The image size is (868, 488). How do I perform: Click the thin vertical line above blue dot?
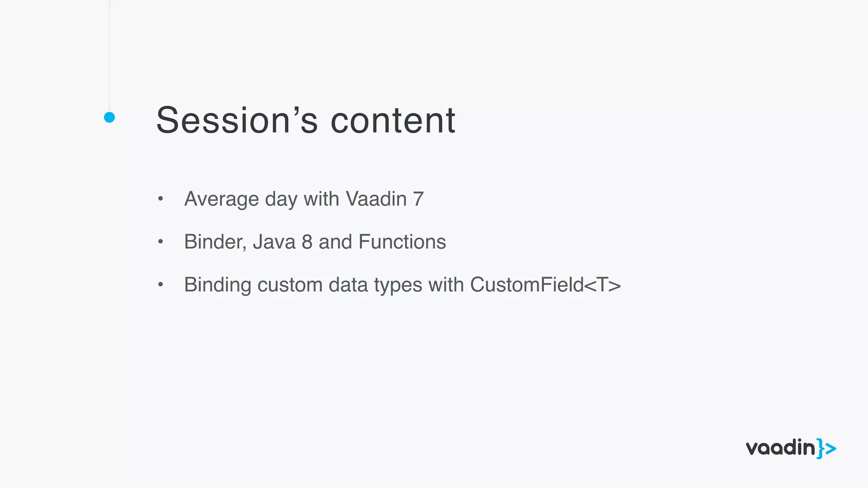(x=109, y=55)
